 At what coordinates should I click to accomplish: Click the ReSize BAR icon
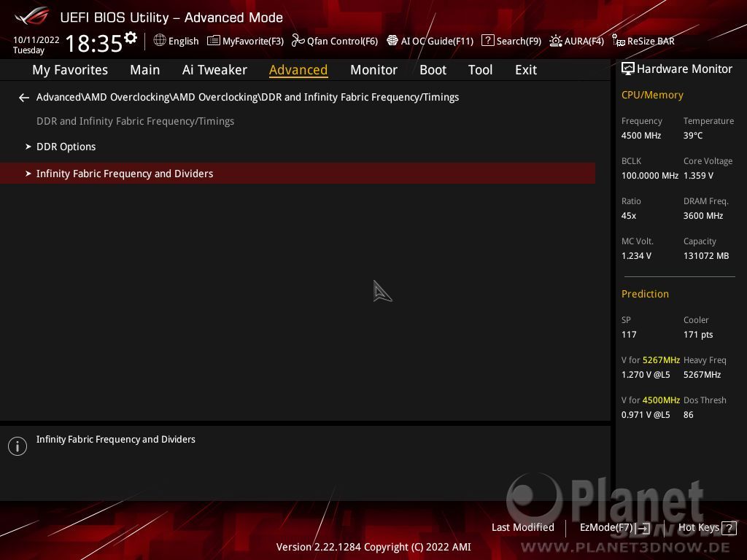619,41
